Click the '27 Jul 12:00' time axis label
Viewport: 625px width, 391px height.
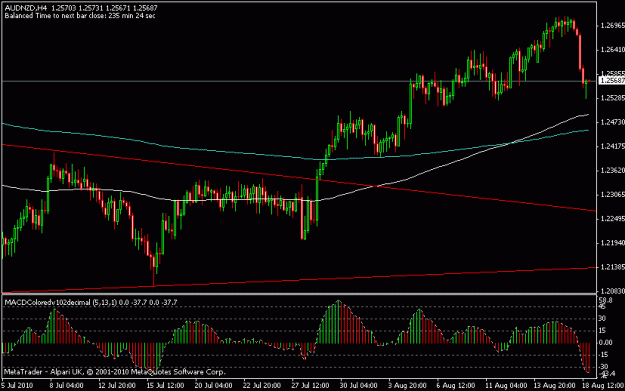pyautogui.click(x=310, y=385)
